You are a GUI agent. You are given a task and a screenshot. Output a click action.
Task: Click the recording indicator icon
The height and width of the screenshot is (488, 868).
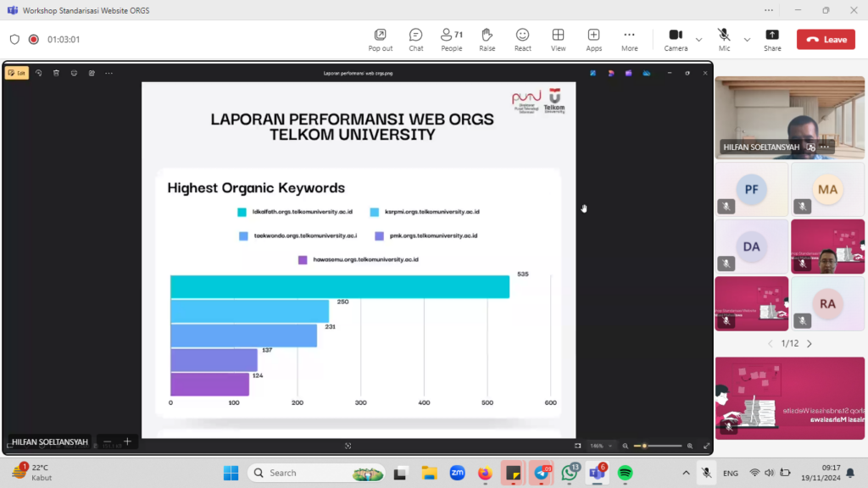point(34,39)
